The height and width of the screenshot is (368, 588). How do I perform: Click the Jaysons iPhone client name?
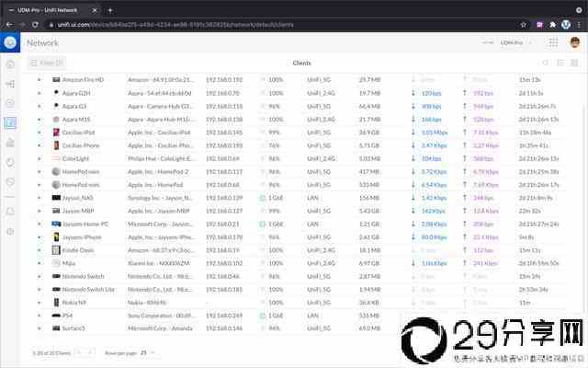point(82,237)
